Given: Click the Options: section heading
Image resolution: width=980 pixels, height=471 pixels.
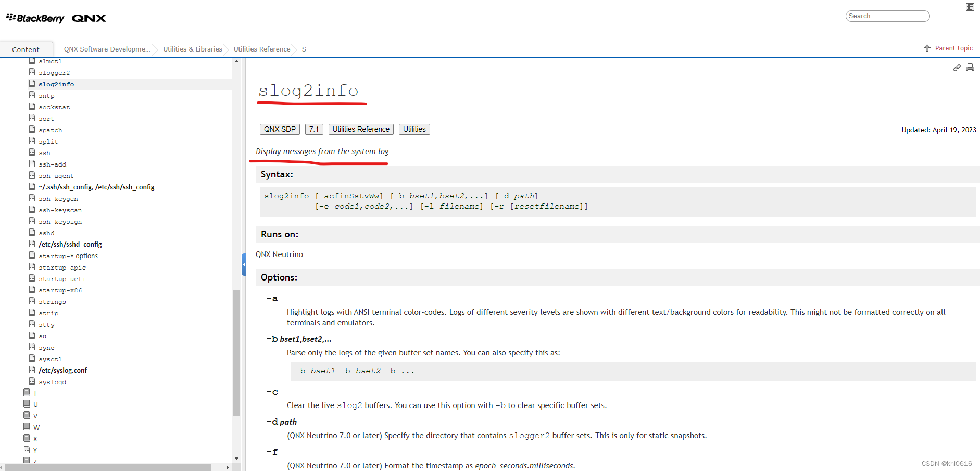Looking at the screenshot, I should coord(279,277).
